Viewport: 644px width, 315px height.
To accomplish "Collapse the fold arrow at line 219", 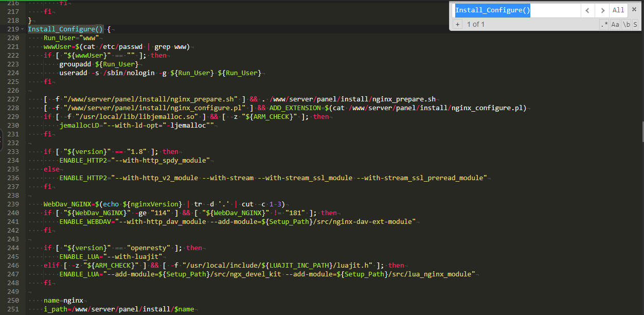I will pyautogui.click(x=23, y=29).
